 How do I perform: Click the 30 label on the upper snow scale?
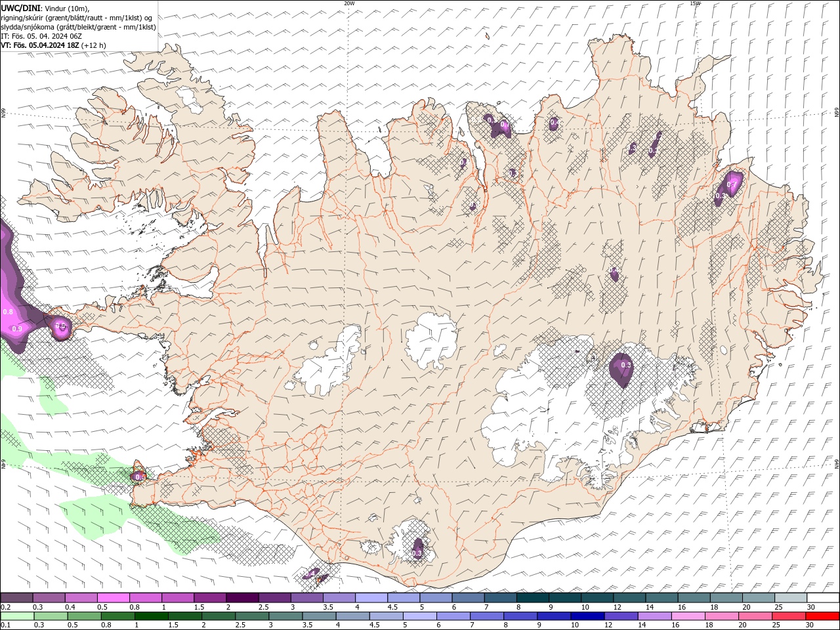(811, 607)
